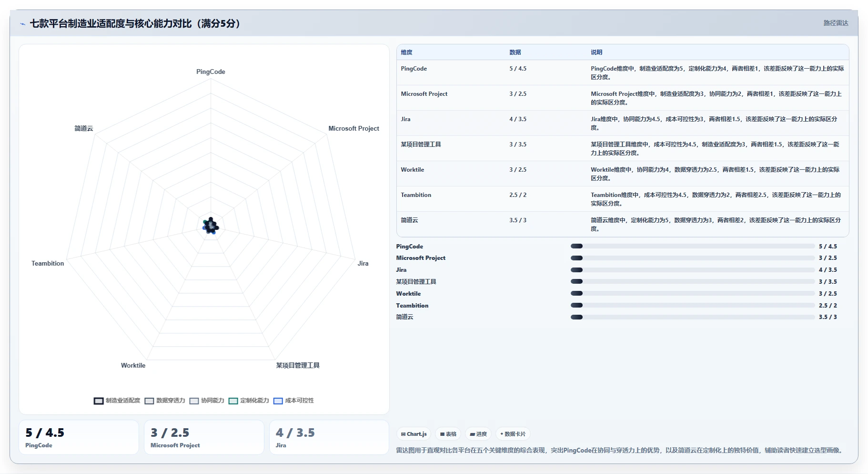Select the PingCode table row name

click(414, 69)
